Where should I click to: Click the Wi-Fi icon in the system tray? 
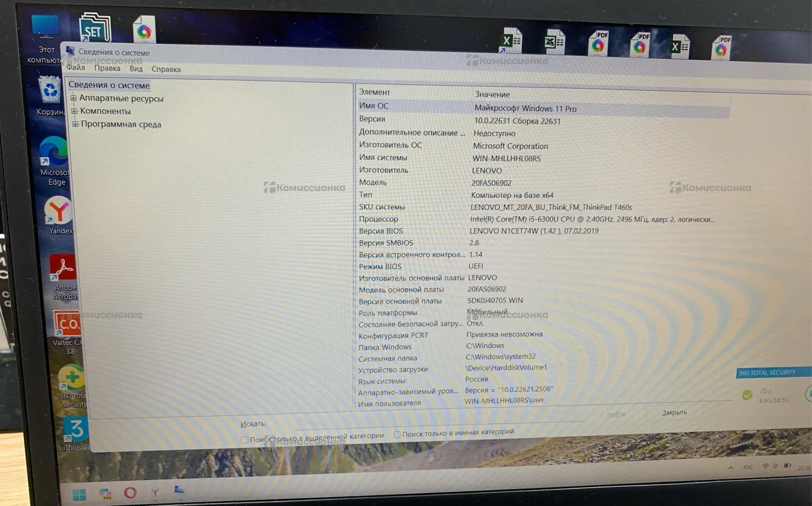pos(765,467)
